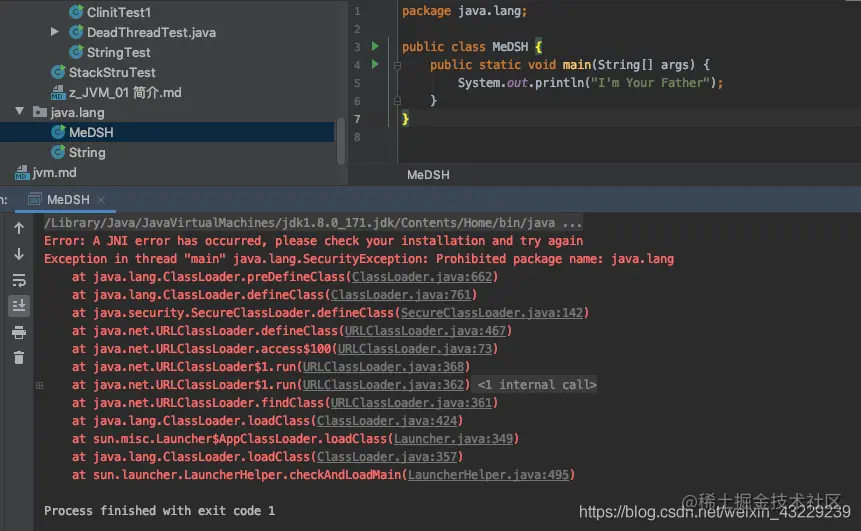Run the main method from the gutter arrow
Screen dimensions: 861x531
[x=375, y=64]
